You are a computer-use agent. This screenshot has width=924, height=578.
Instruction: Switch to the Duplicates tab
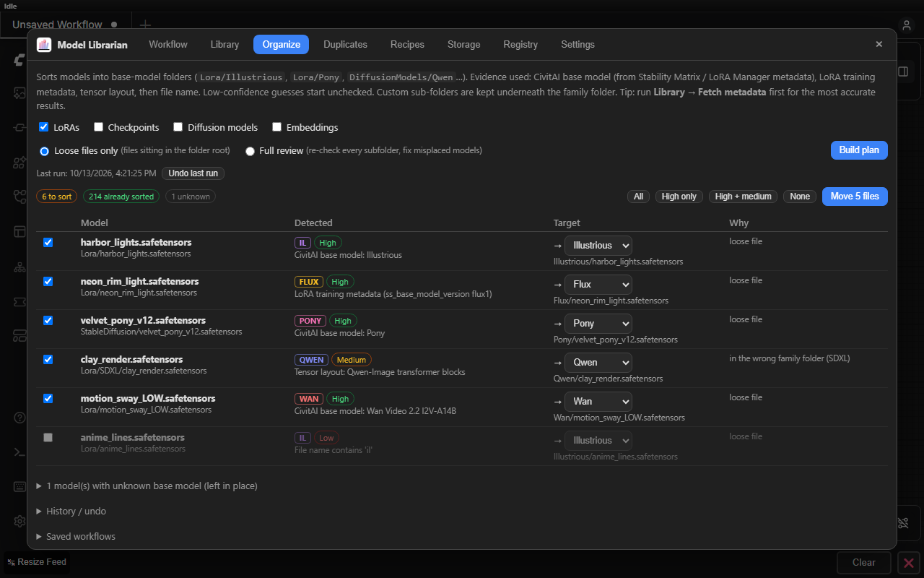click(345, 44)
